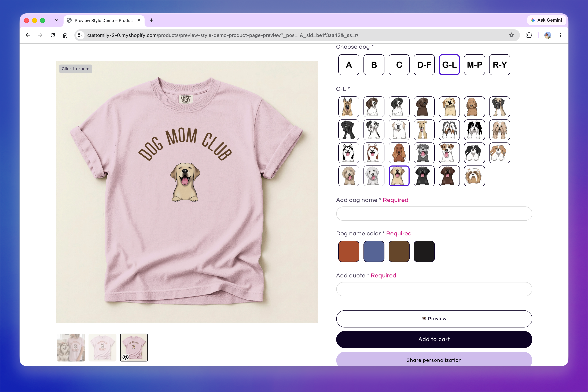Screen dimensions: 588x392
Task: Pick the red-and-white husky
Action: [374, 153]
